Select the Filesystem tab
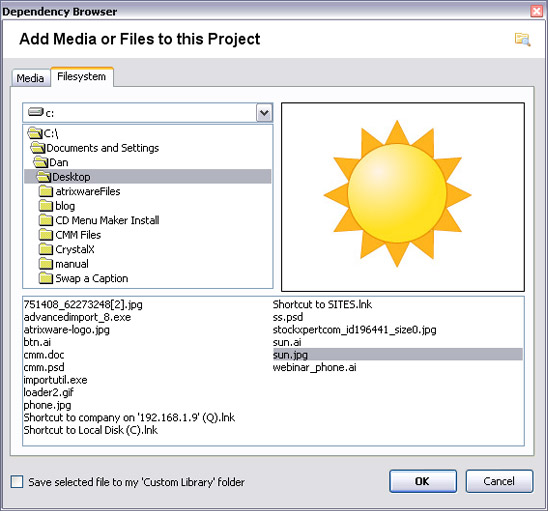This screenshot has width=550, height=512. pyautogui.click(x=82, y=76)
